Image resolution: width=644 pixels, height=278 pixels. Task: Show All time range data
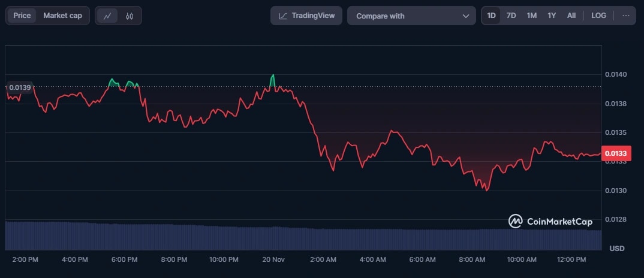[x=571, y=16]
